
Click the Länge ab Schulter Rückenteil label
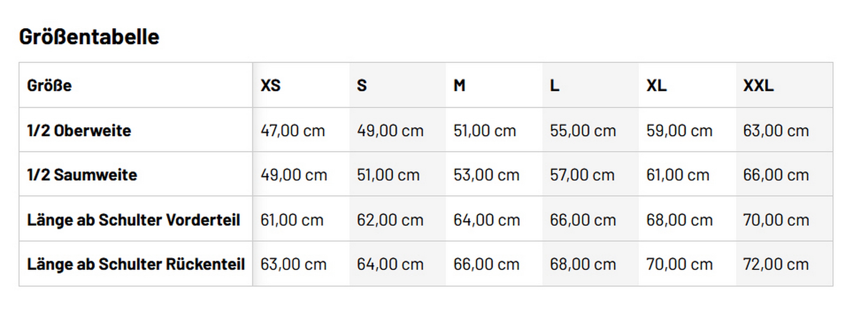click(x=136, y=264)
